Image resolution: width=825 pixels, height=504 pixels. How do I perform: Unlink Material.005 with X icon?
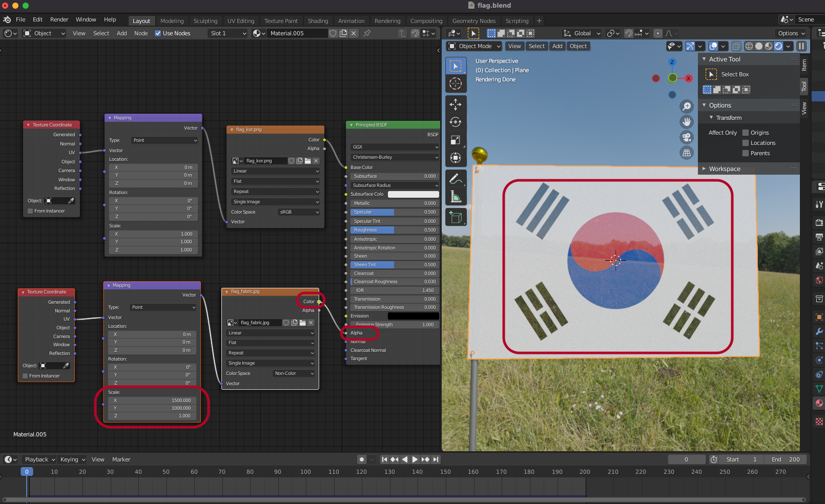(x=354, y=33)
